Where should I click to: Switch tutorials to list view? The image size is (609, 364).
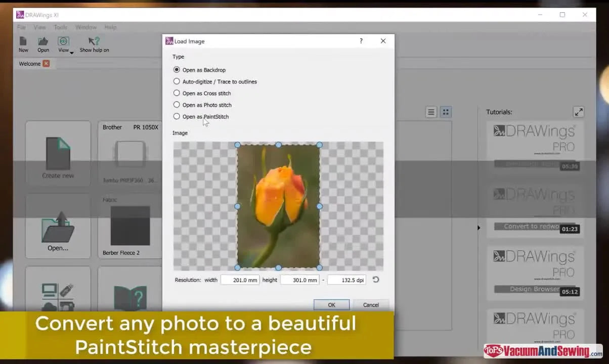431,112
